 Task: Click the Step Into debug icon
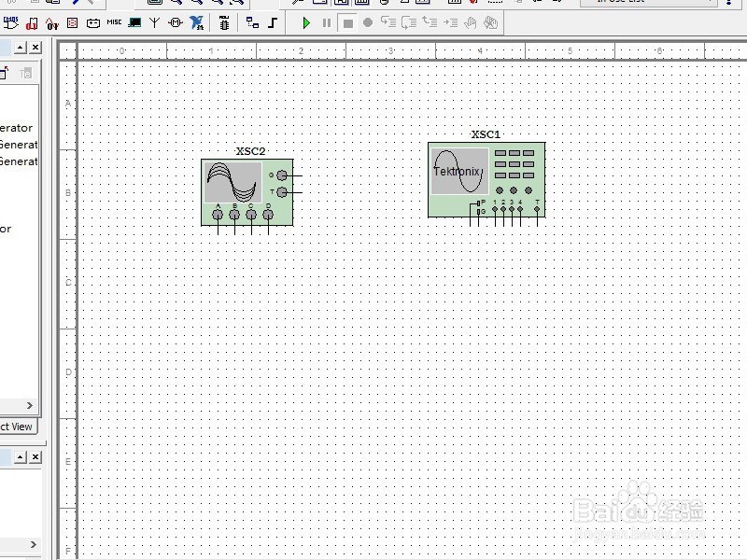click(x=388, y=22)
